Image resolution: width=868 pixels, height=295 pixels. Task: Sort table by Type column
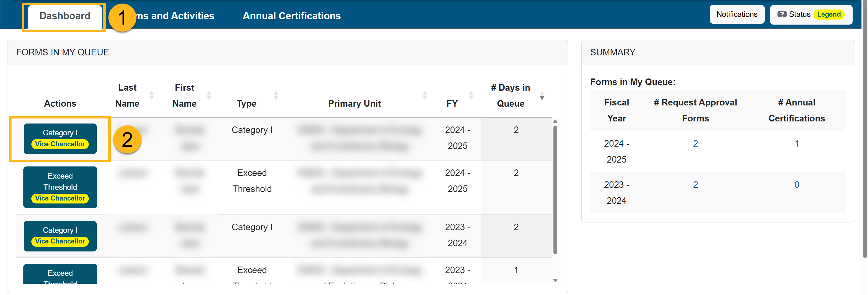tap(276, 96)
